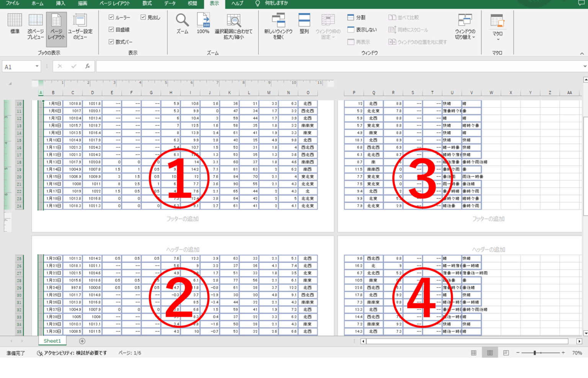Open 新しいウィンドウを開く icon

coord(278,26)
